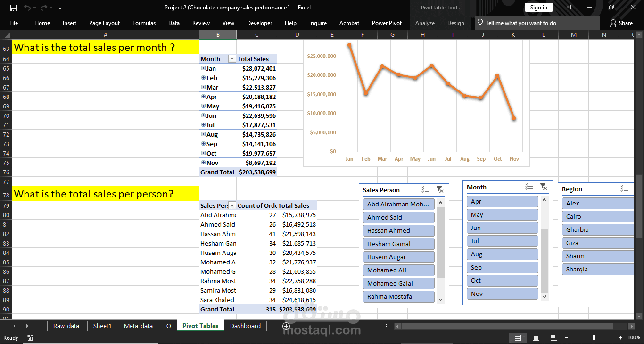Open the Sales Person filter dropdown

click(232, 205)
